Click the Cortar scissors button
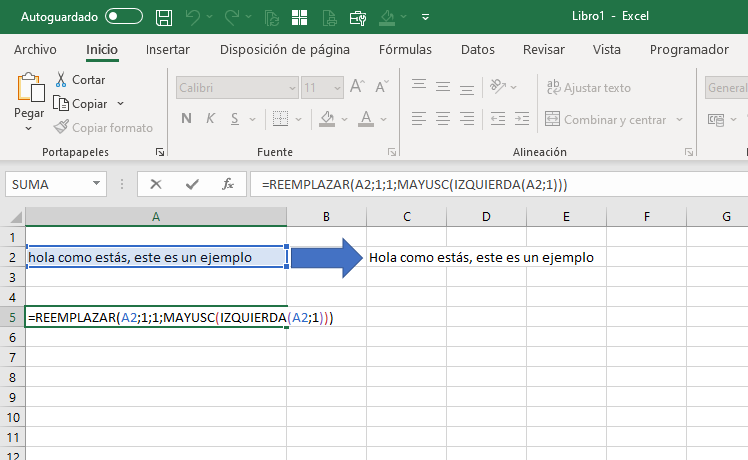 (80, 80)
